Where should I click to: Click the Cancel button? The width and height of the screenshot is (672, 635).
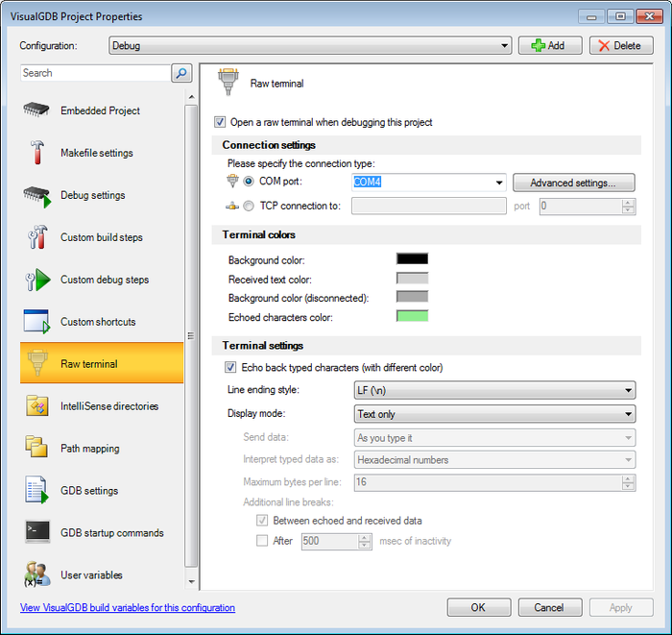(x=550, y=607)
